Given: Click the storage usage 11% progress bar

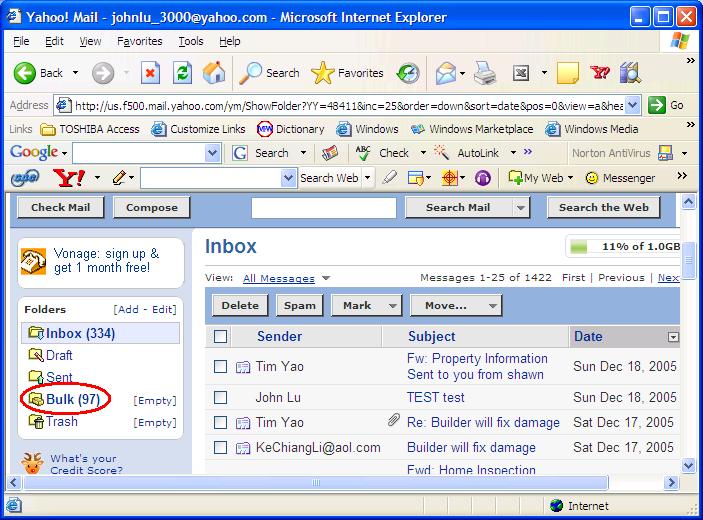Looking at the screenshot, I should [x=624, y=247].
